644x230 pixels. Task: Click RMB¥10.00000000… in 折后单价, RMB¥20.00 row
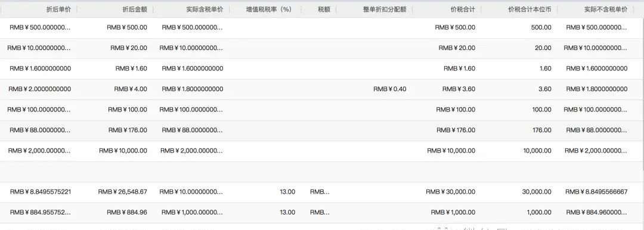click(x=39, y=48)
